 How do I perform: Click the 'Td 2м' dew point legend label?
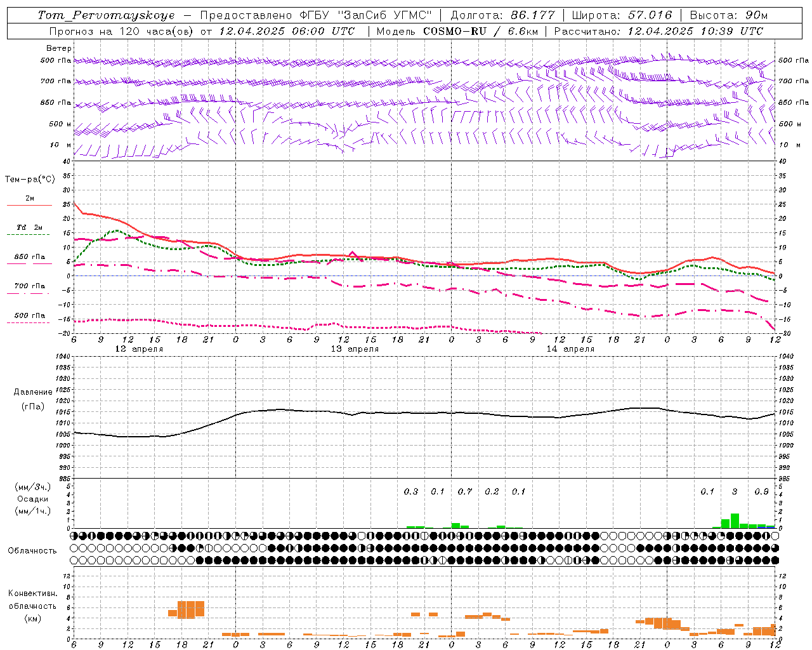point(30,227)
